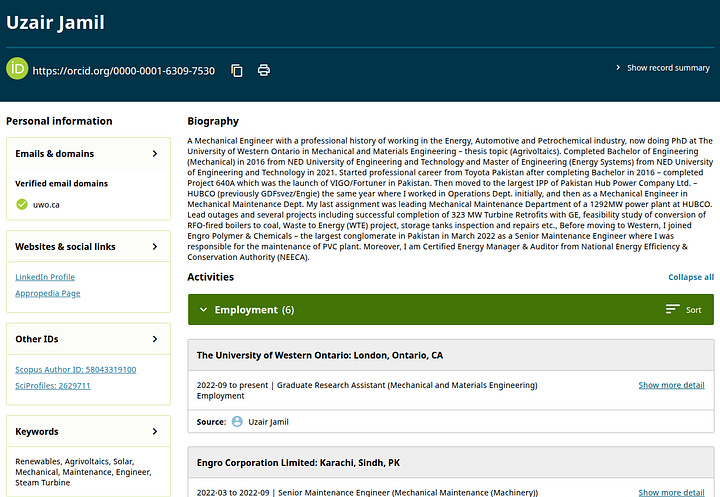Image resolution: width=720 pixels, height=497 pixels.
Task: Click the Verified email domains label
Action: point(62,183)
